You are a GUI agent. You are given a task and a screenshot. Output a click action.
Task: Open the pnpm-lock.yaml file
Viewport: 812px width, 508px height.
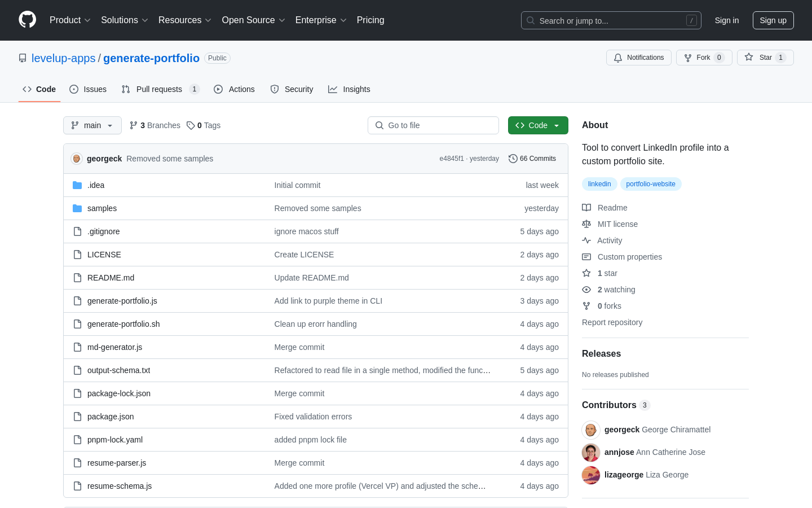(115, 440)
